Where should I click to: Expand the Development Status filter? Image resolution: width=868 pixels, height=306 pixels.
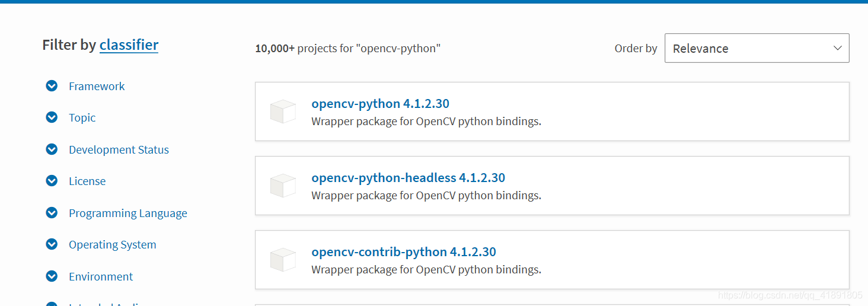click(x=119, y=149)
